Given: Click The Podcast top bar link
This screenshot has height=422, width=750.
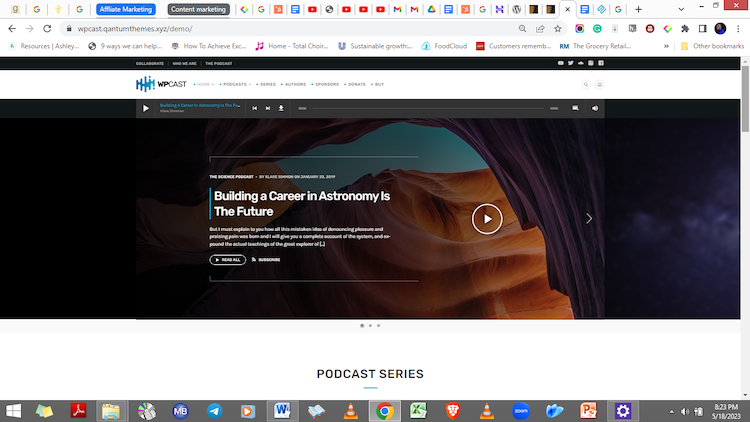Looking at the screenshot, I should (219, 64).
